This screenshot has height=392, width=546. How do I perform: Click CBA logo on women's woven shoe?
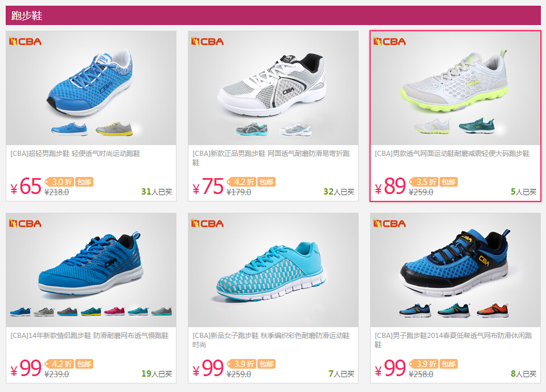pos(207,223)
